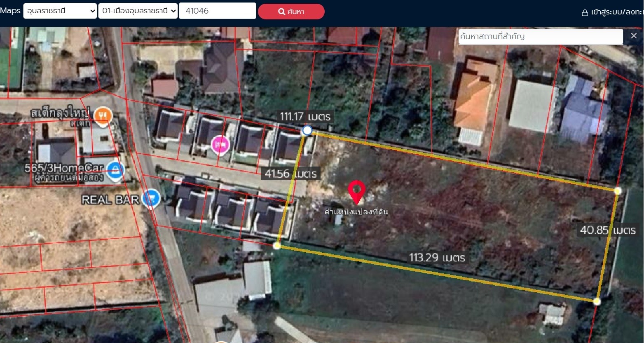Click the REAL BAR blue shop marker
This screenshot has height=343, width=644.
(151, 199)
